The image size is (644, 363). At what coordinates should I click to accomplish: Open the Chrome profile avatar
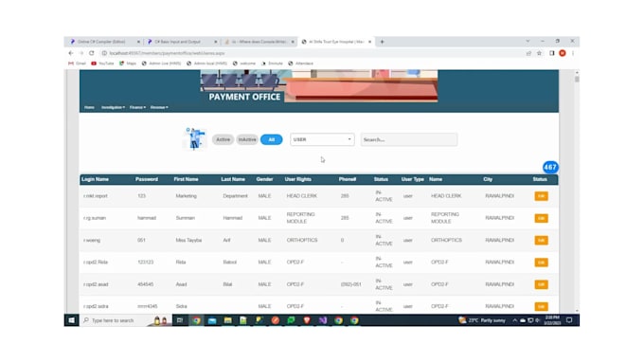563,53
